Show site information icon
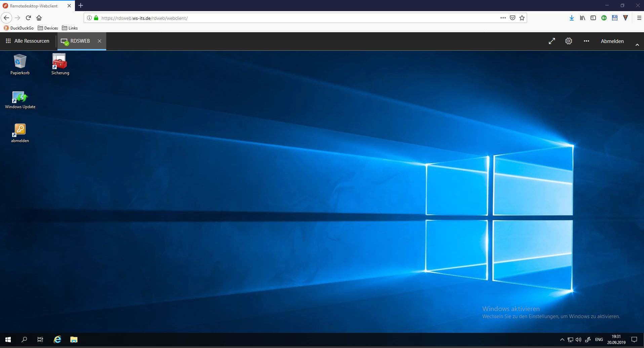This screenshot has width=644, height=348. coord(89,18)
